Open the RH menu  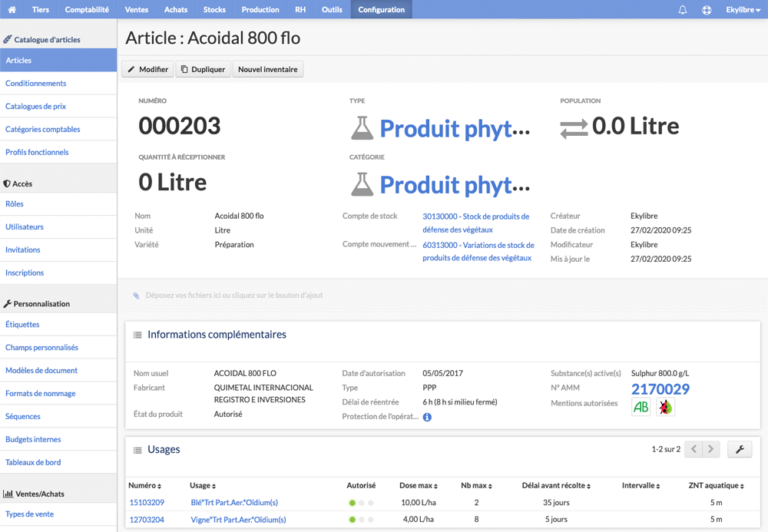(300, 9)
